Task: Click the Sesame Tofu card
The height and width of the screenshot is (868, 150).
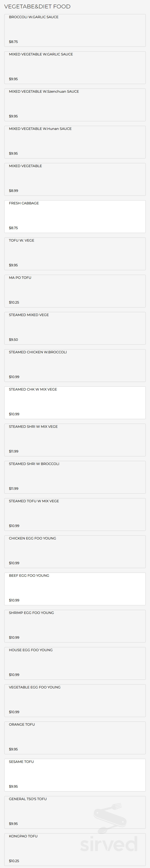Action: coord(75,775)
